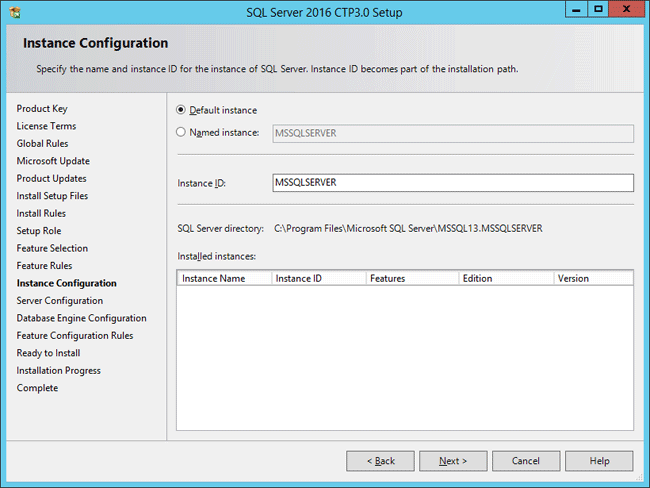
Task: Open the Server Configuration step
Action: coord(59,300)
